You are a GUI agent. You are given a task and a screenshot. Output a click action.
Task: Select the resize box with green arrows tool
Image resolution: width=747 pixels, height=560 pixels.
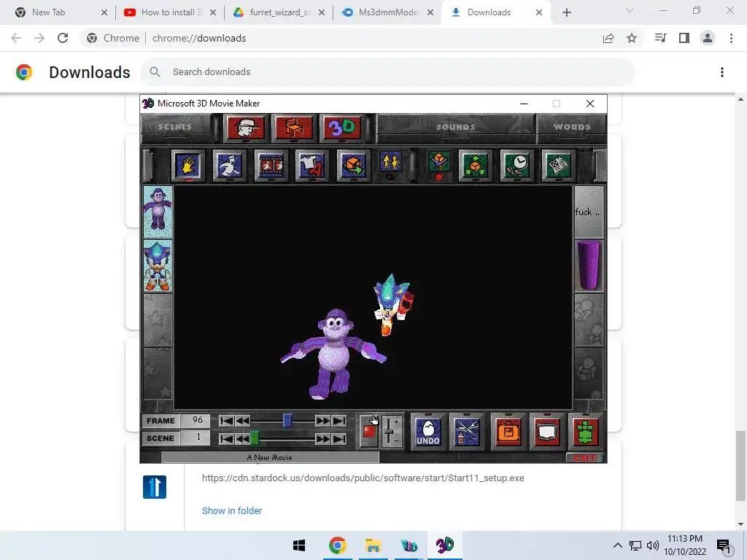(475, 166)
